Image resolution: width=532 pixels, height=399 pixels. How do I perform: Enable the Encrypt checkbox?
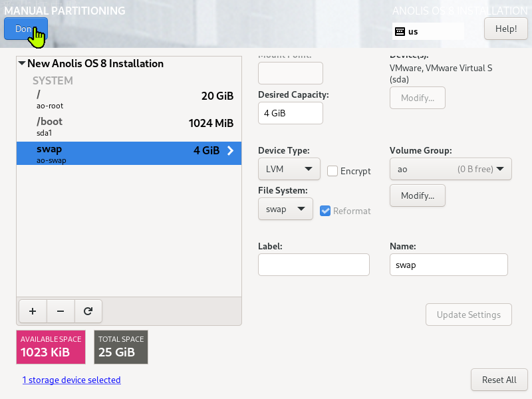coord(332,171)
